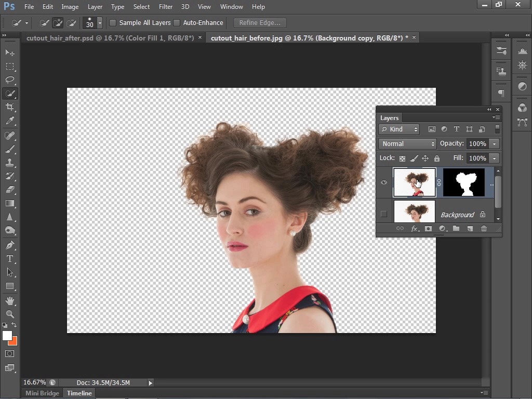532x399 pixels.
Task: Open the Opacity value dropdown arrow
Action: coord(495,144)
